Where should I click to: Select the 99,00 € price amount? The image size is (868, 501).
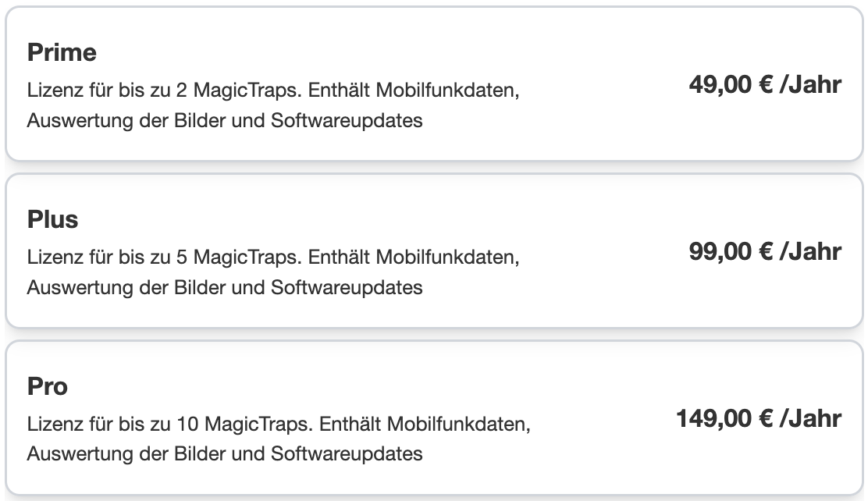point(731,251)
